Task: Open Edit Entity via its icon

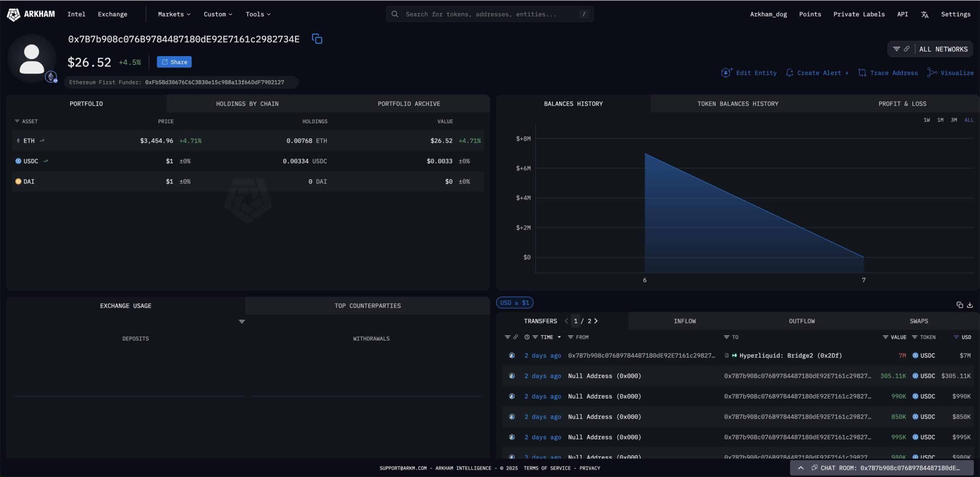Action: click(x=726, y=72)
